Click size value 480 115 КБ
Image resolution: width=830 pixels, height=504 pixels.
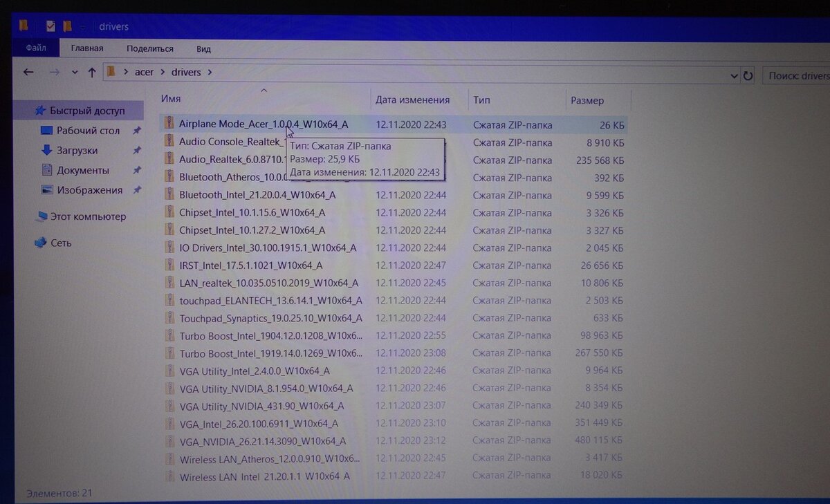point(599,440)
